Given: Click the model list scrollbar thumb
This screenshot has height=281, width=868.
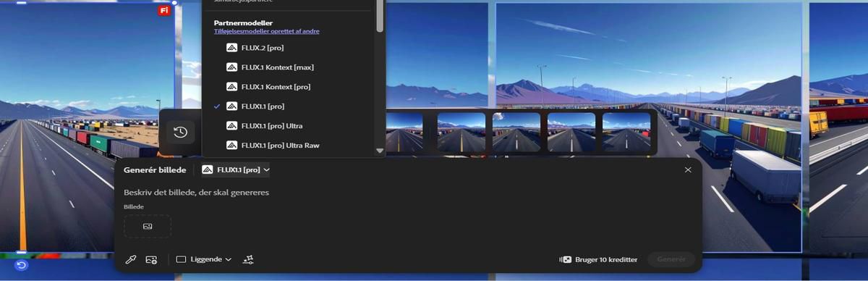Looking at the screenshot, I should click(380, 16).
